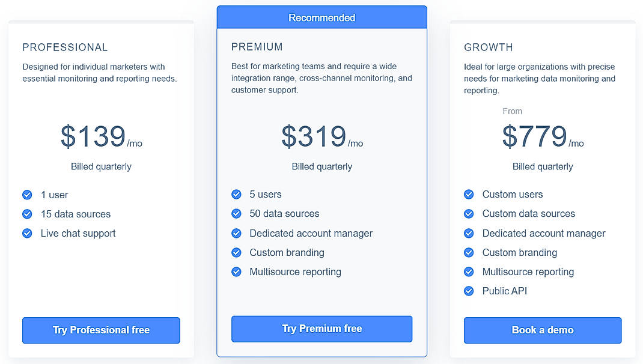Select the PREMIUM plan heading
The image size is (643, 364).
(257, 46)
